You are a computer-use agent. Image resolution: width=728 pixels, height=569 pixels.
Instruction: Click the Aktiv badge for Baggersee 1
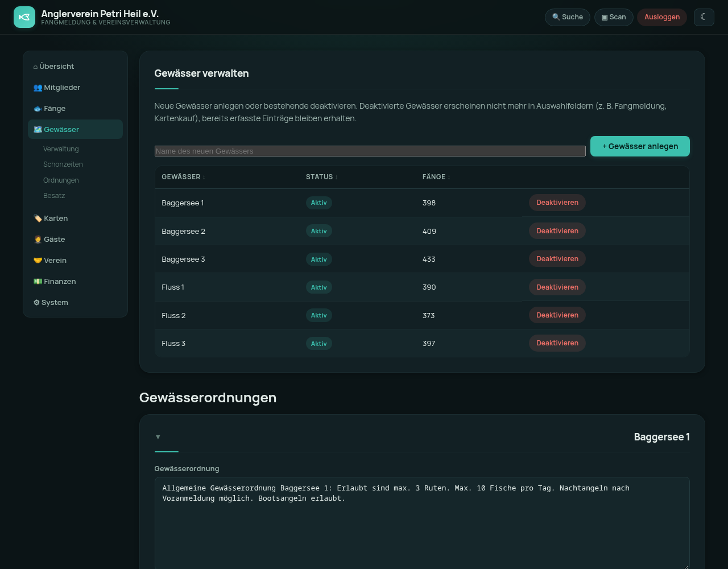(319, 203)
